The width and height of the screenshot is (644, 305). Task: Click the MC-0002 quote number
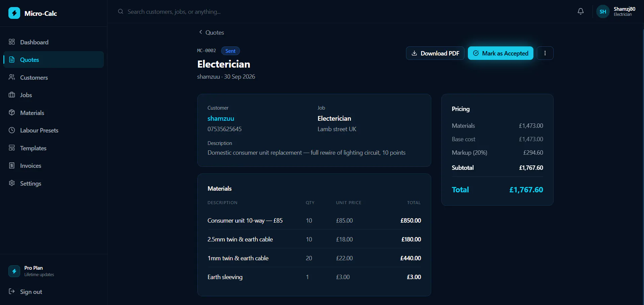(x=206, y=50)
